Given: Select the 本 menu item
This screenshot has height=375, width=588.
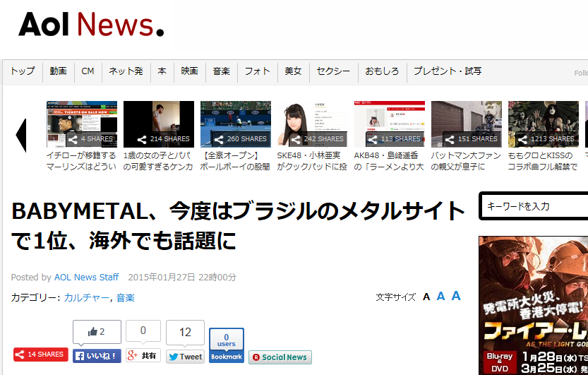Looking at the screenshot, I should [162, 71].
